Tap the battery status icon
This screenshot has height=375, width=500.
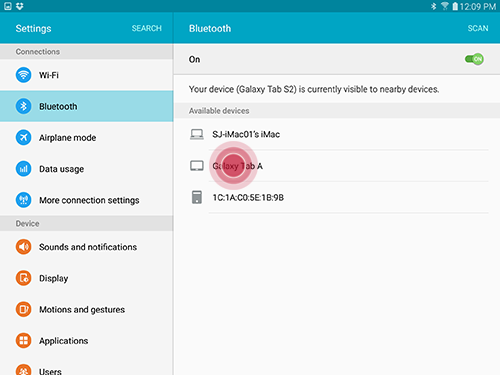coord(455,6)
